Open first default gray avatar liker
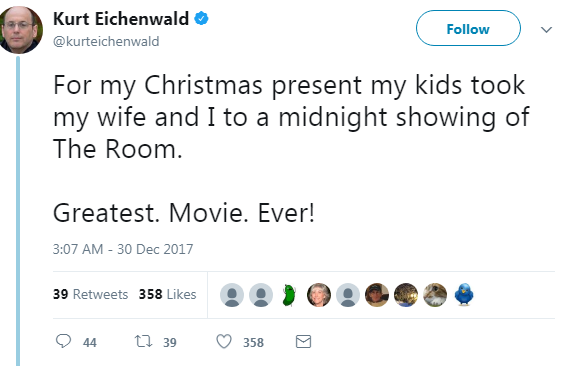The width and height of the screenshot is (565, 366). (x=232, y=295)
